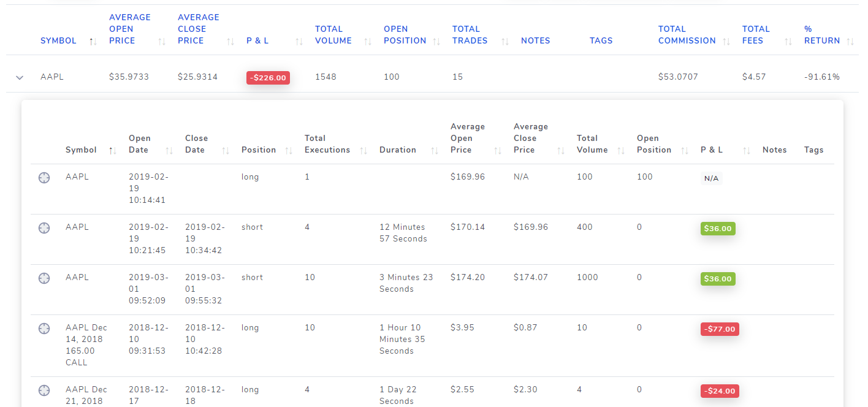Click the $170.14 average open price
The height and width of the screenshot is (407, 868).
click(468, 227)
